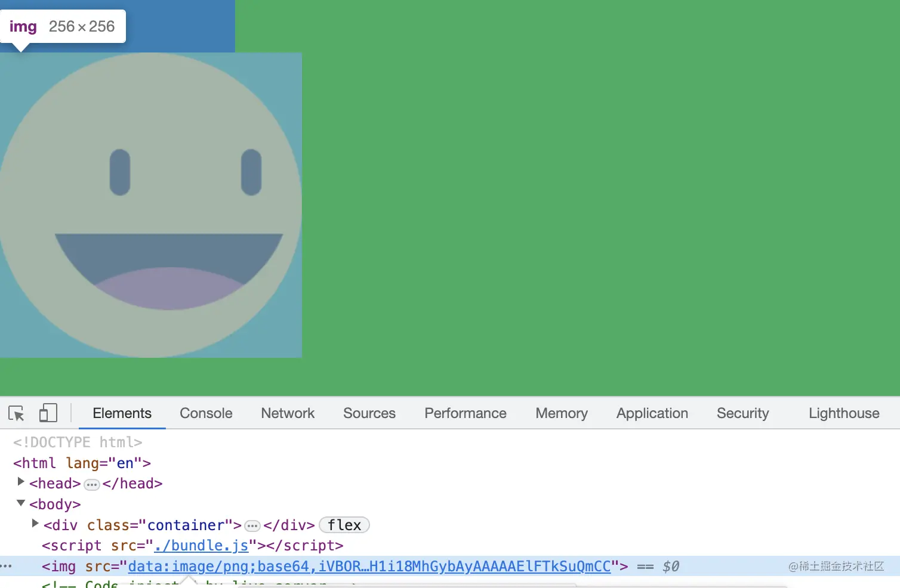Open the data:image/png base64 src link
The height and width of the screenshot is (588, 900).
(369, 567)
